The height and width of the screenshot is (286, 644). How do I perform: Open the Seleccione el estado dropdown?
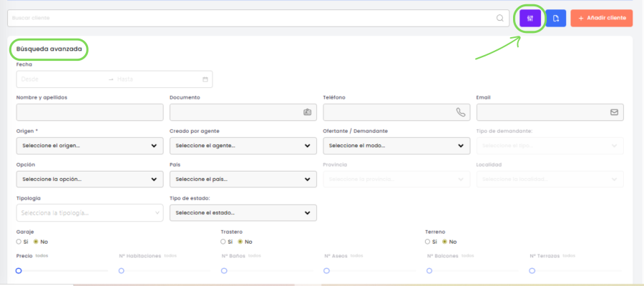(243, 213)
